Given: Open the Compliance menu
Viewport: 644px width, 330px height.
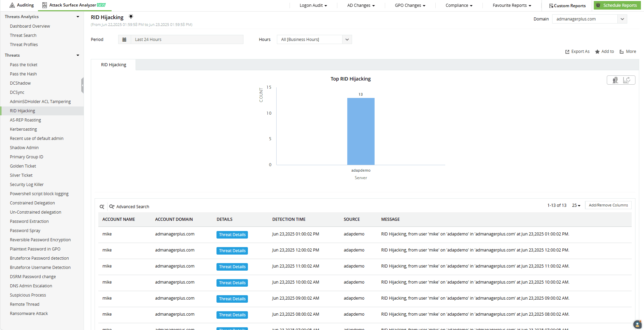Looking at the screenshot, I should click(x=459, y=5).
